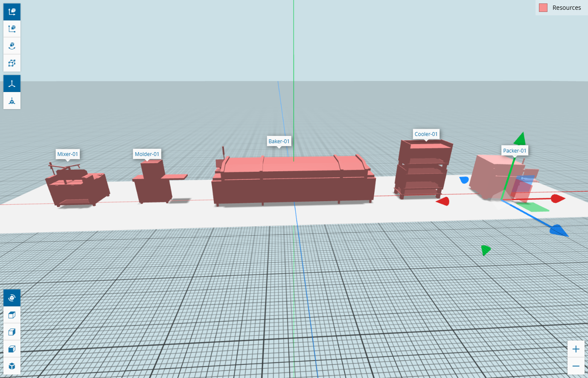Toggle the local object axis mode
The height and width of the screenshot is (378, 588).
pyautogui.click(x=12, y=101)
